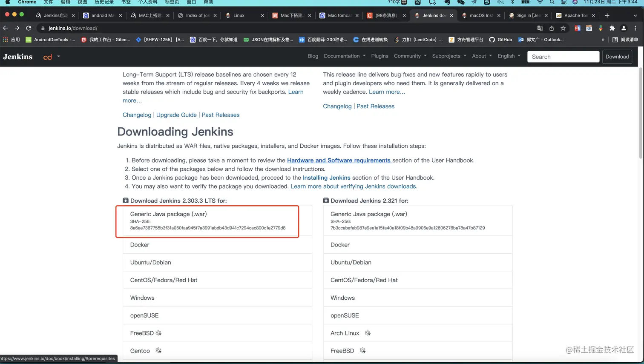This screenshot has height=364, width=644.
Task: Open the apps grid bookmark
Action: pos(11,40)
